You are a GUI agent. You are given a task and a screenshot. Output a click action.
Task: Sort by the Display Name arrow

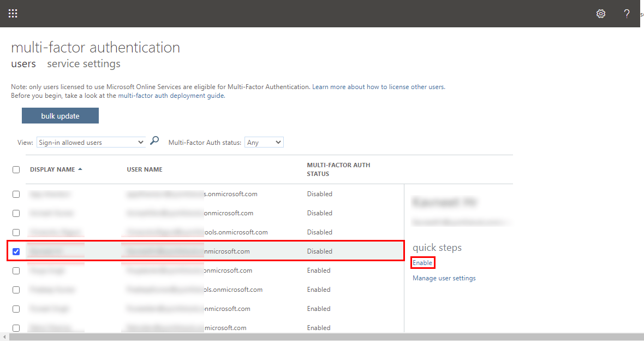80,169
